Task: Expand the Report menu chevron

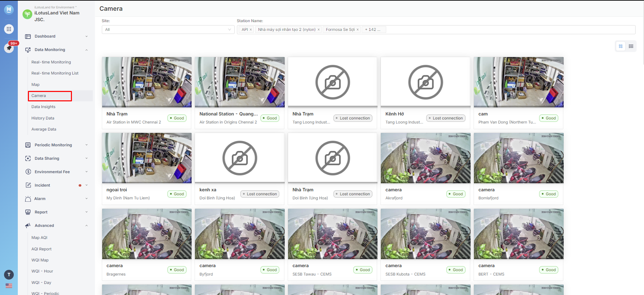Action: pyautogui.click(x=86, y=212)
